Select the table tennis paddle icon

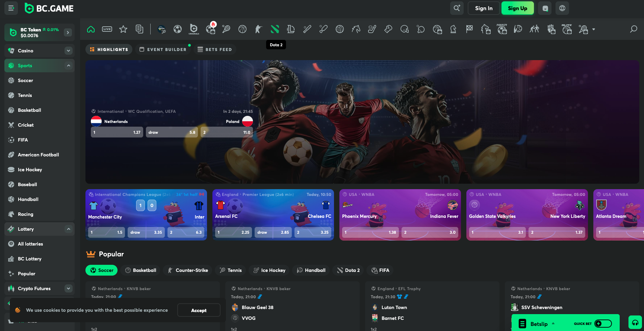coord(421,29)
